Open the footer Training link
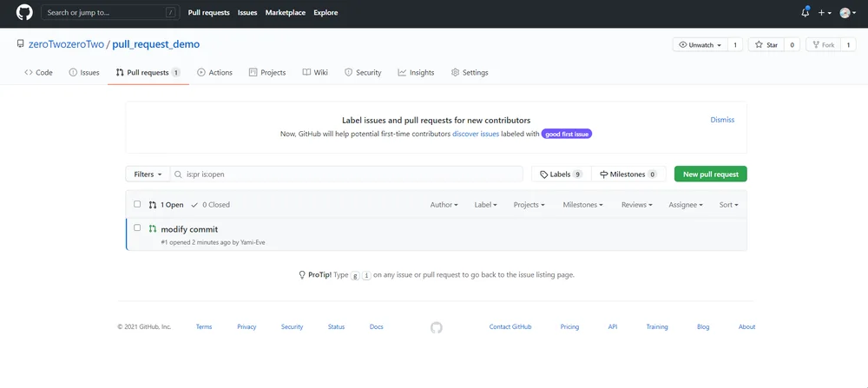868x388 pixels. click(x=657, y=327)
